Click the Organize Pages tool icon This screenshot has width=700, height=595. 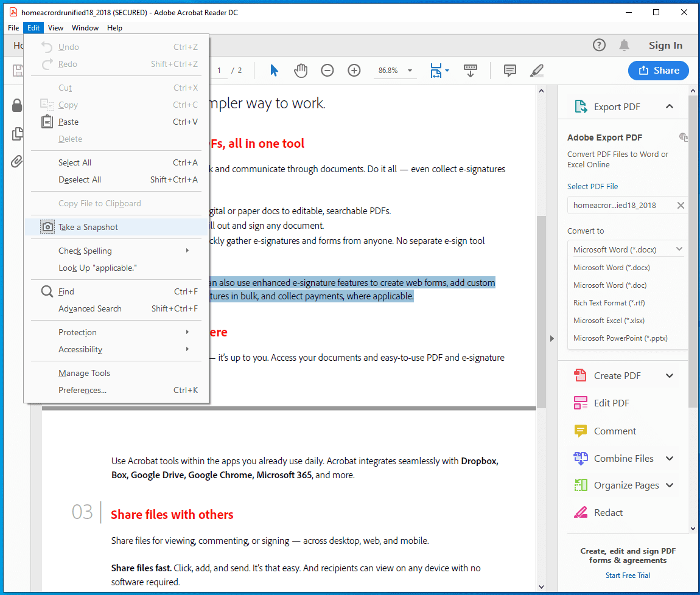point(580,485)
